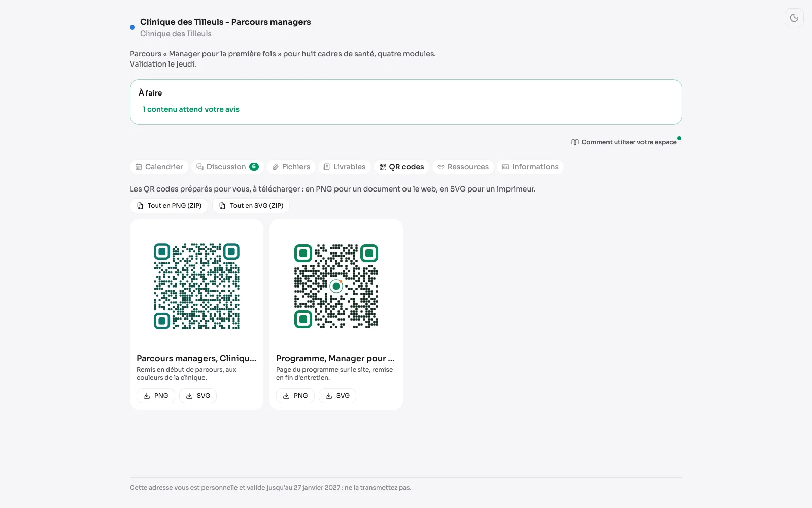812x508 pixels.
Task: Click the "Programme, Manager pour ..." card title
Action: point(335,358)
